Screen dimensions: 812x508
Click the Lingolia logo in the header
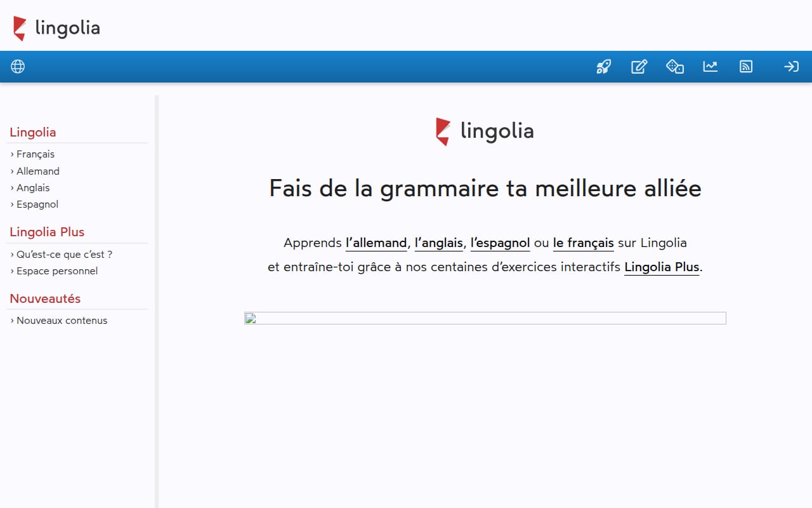(x=56, y=29)
